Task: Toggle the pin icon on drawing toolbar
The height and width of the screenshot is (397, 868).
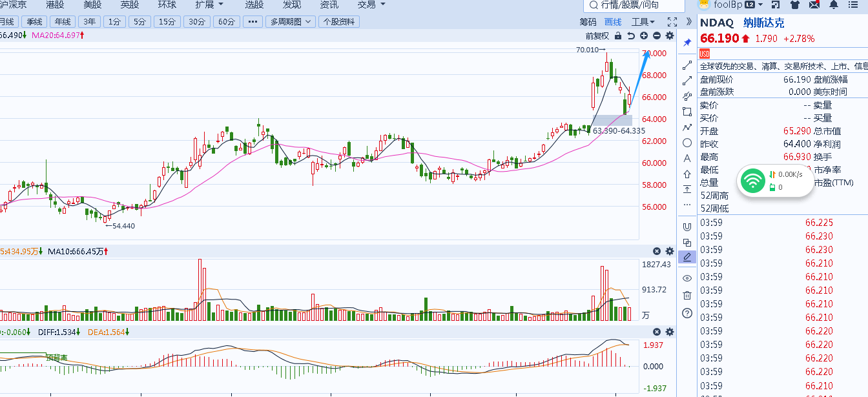Action: (687, 42)
